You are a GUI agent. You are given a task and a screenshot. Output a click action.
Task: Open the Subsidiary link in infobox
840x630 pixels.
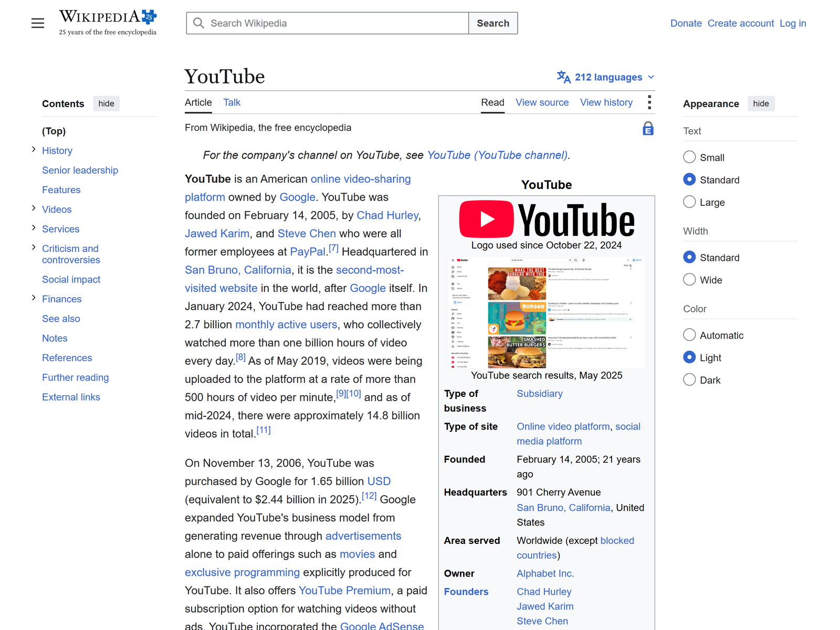point(540,394)
